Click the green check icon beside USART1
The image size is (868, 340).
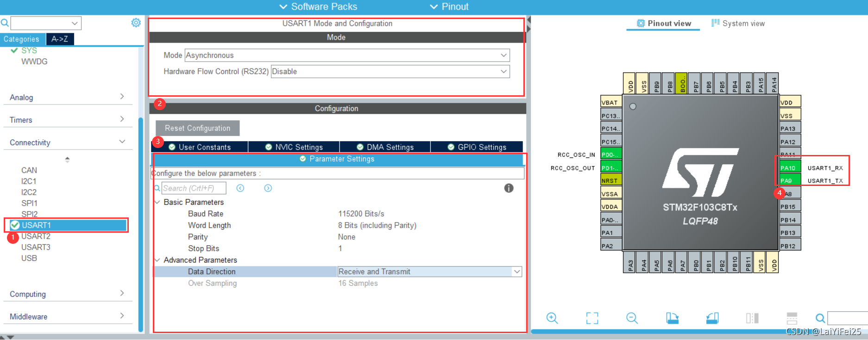15,225
